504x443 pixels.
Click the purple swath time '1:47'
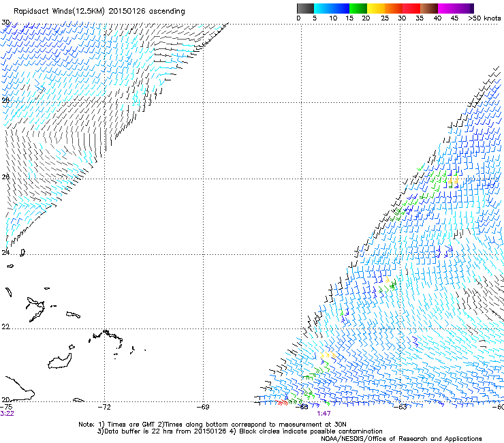(x=324, y=414)
